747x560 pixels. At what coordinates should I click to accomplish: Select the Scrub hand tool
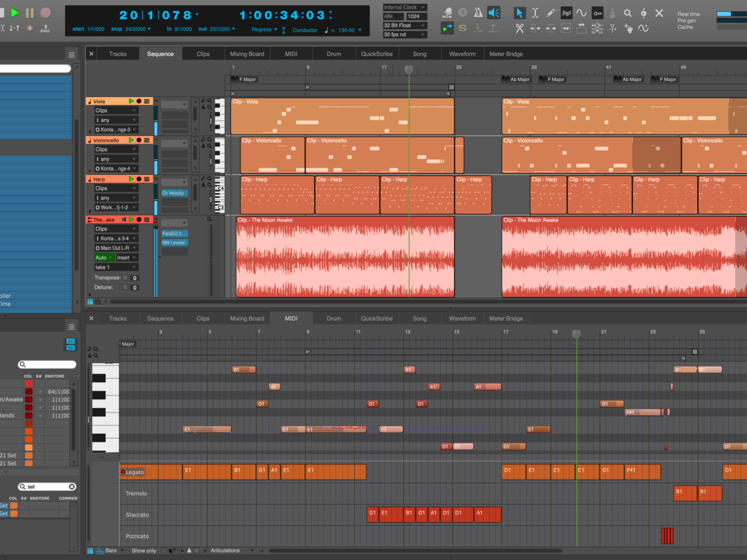[x=628, y=29]
